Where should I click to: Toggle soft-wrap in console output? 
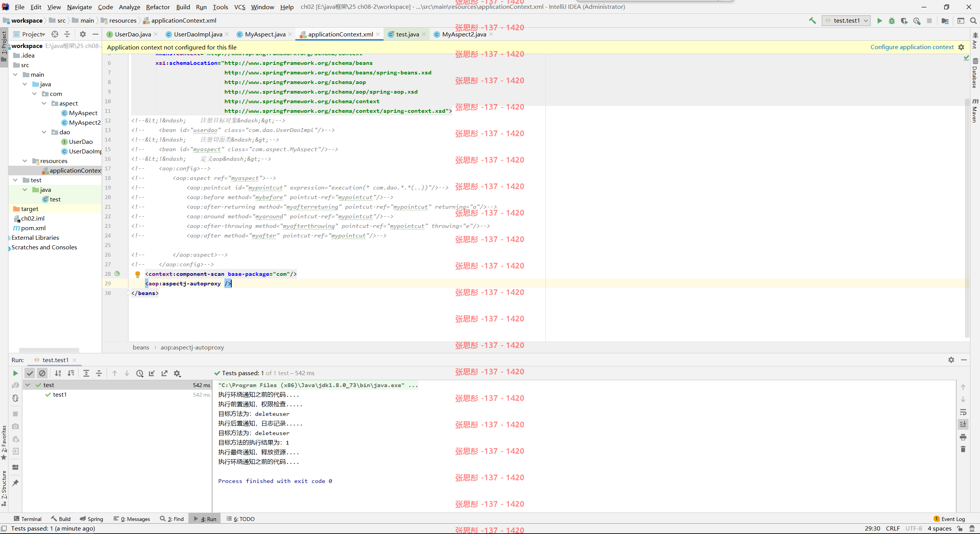pos(963,412)
